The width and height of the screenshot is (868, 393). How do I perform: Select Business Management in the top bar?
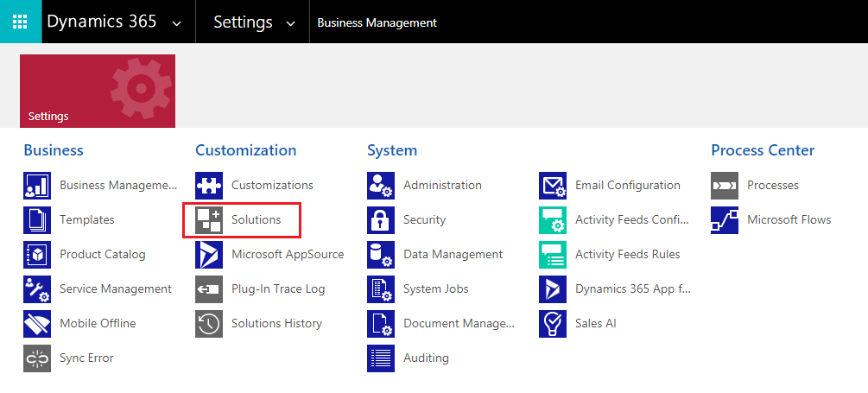coord(377,22)
